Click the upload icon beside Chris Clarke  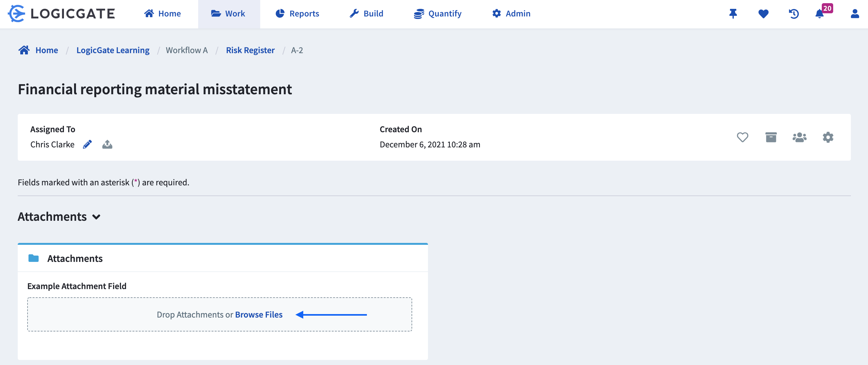point(107,145)
